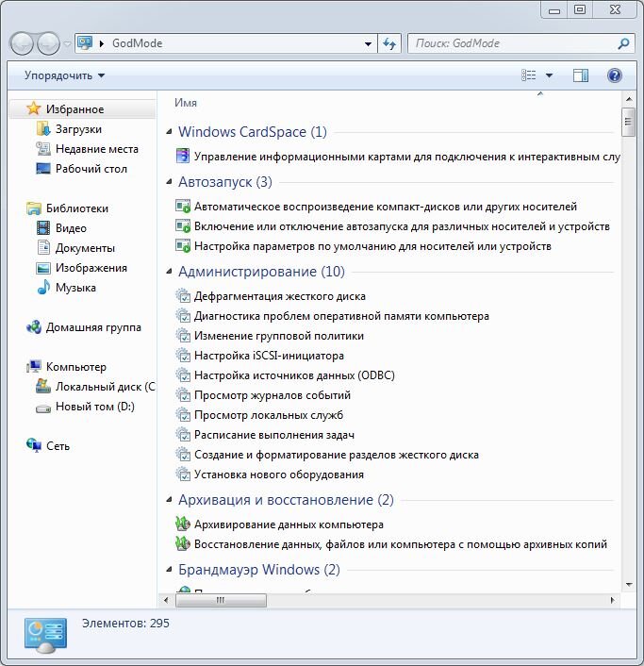Select the Автозапуск (3) group header
Screen dimensions: 644x666
225,182
